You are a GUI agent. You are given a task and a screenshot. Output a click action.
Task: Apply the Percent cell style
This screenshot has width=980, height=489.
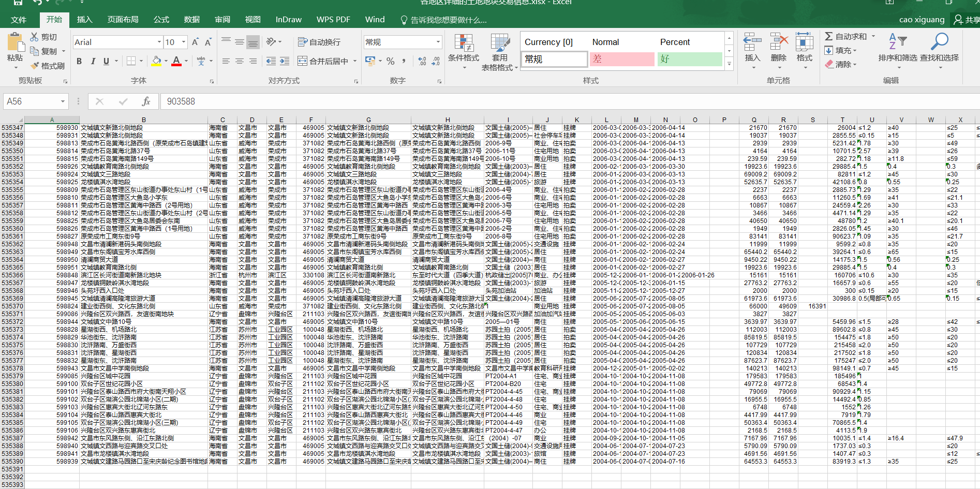coord(675,42)
